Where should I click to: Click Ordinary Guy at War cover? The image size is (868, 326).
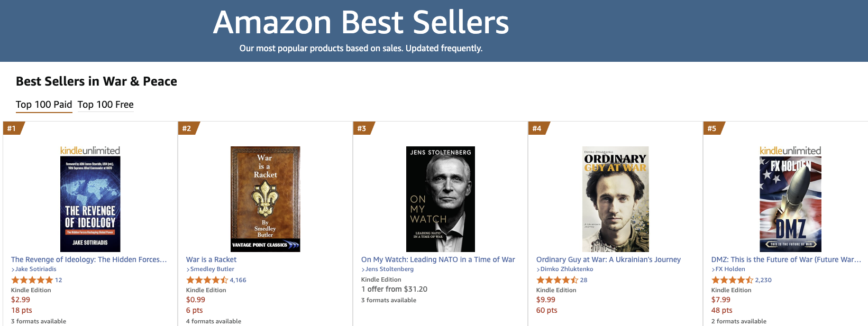point(615,199)
